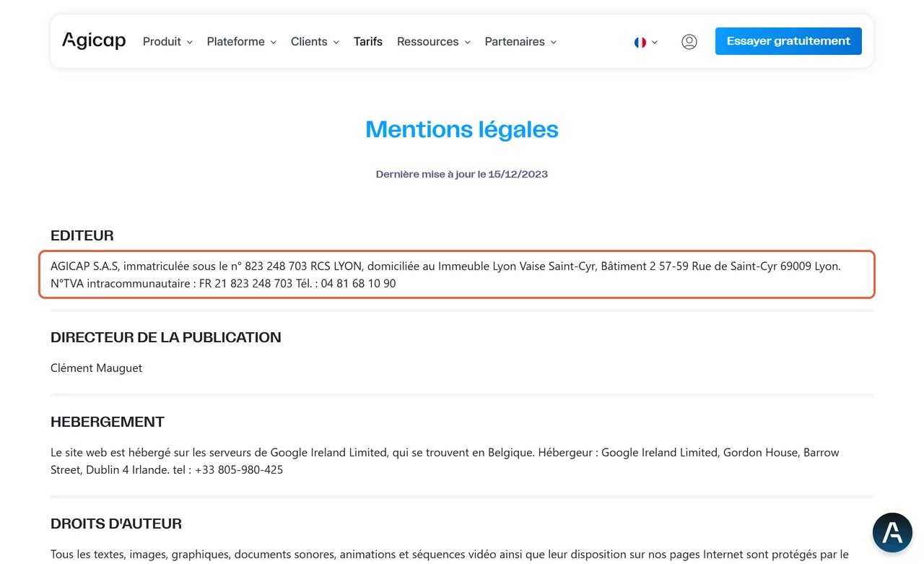Expand the Partenaires menu
Viewport: 924px width, 564px height.
click(520, 42)
